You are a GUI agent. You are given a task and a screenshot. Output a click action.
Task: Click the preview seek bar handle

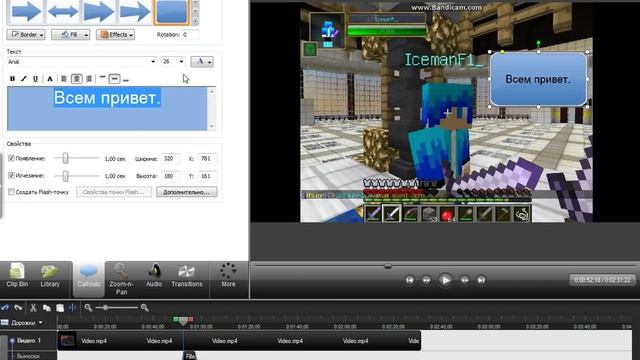[x=388, y=266]
